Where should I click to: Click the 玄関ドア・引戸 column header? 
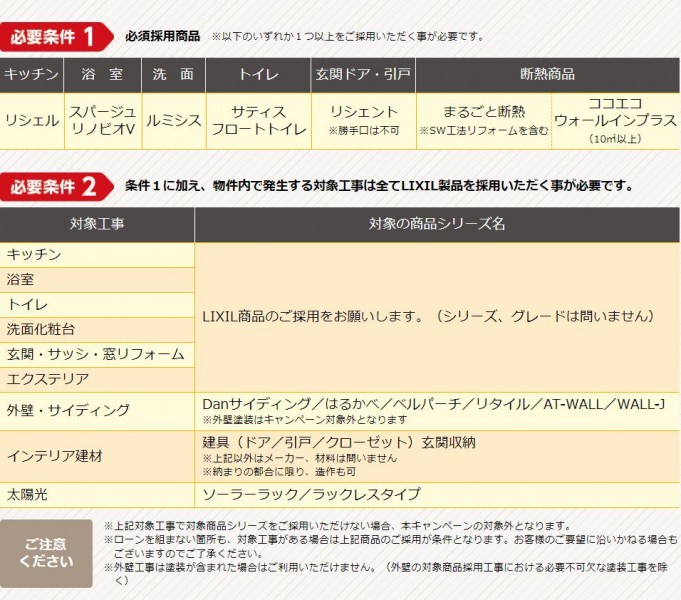(363, 75)
